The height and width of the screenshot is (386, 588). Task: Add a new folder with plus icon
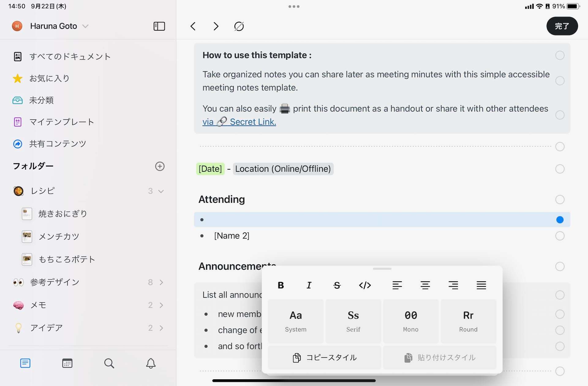point(160,166)
